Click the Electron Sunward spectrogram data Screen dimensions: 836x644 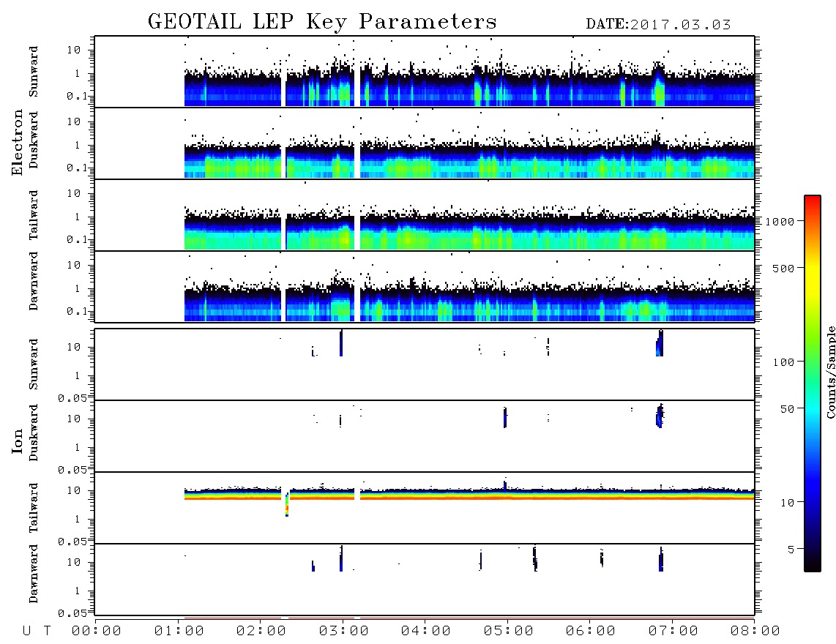(469, 84)
